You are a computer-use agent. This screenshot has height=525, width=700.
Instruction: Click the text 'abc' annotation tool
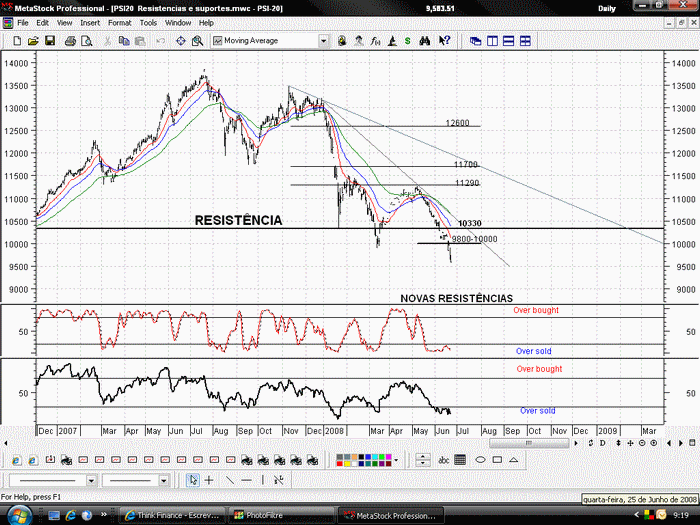[443, 460]
